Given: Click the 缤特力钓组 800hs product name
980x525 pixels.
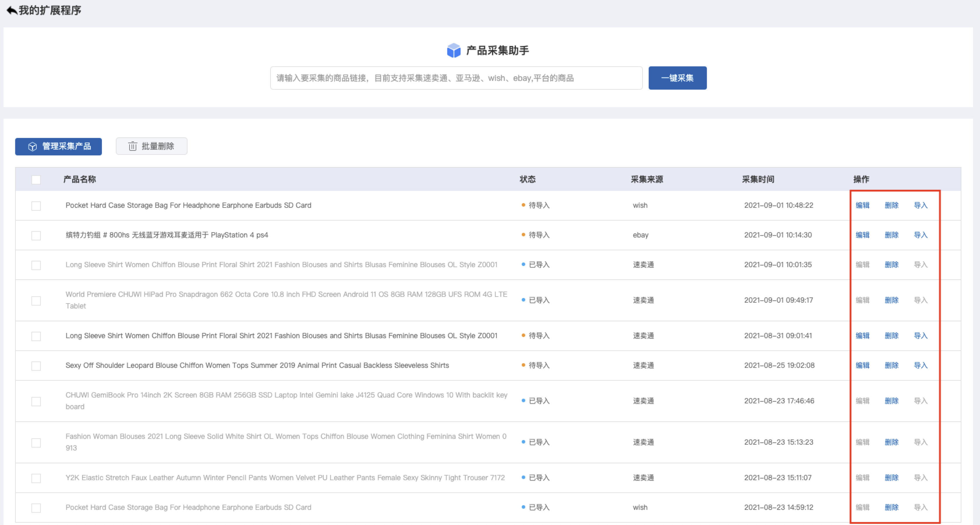Looking at the screenshot, I should click(167, 235).
